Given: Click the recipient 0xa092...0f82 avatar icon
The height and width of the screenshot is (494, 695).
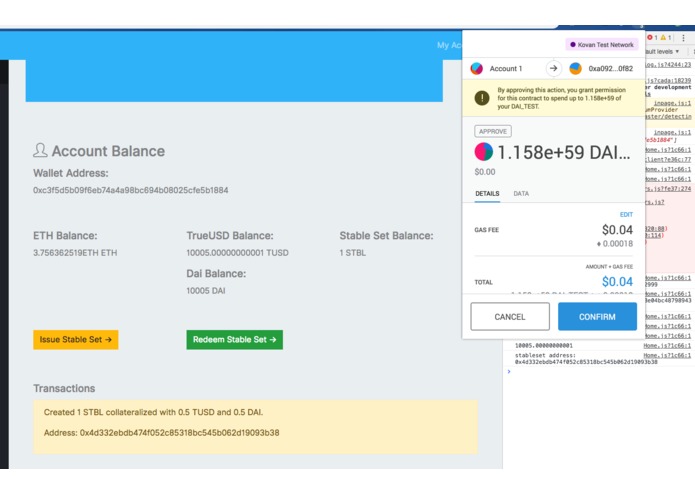Looking at the screenshot, I should tap(575, 69).
